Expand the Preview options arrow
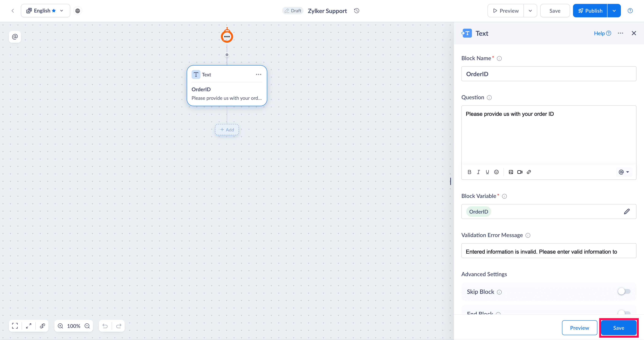Screen dimensions: 644x340 (x=530, y=11)
